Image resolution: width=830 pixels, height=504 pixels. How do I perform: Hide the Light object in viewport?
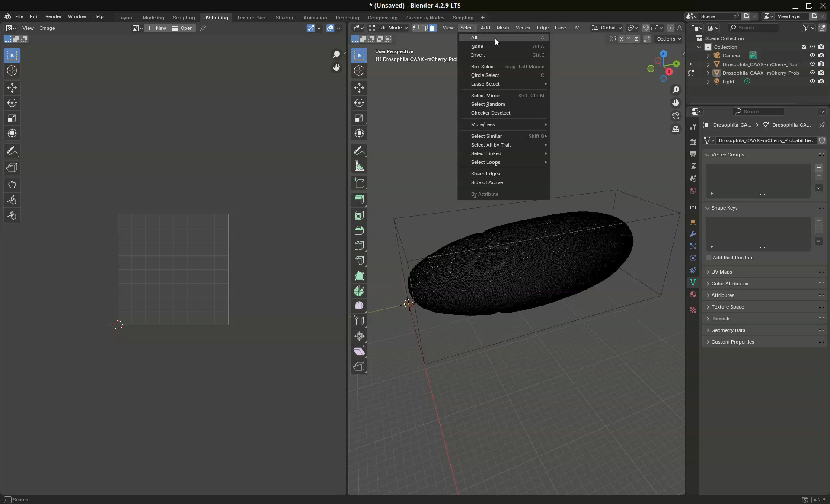[x=812, y=82]
